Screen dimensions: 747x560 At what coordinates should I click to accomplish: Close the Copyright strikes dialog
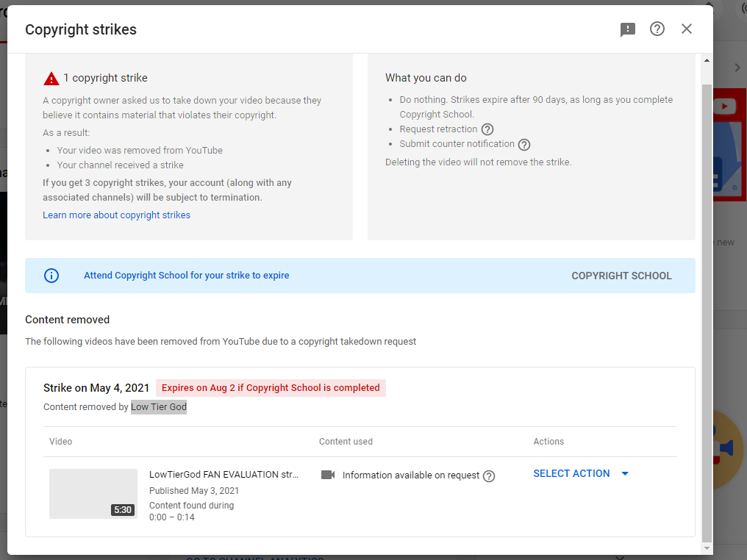click(687, 29)
